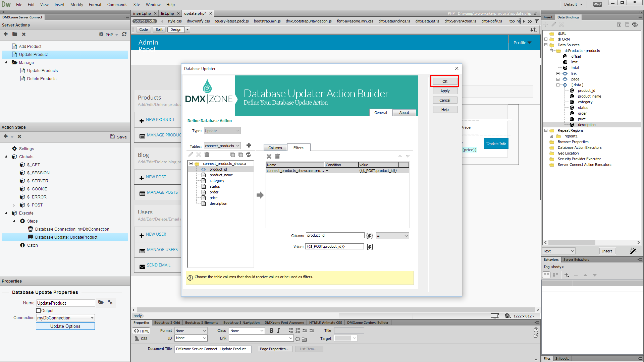Switch to the Server Behaviors tab
The image size is (644, 362).
click(x=576, y=259)
